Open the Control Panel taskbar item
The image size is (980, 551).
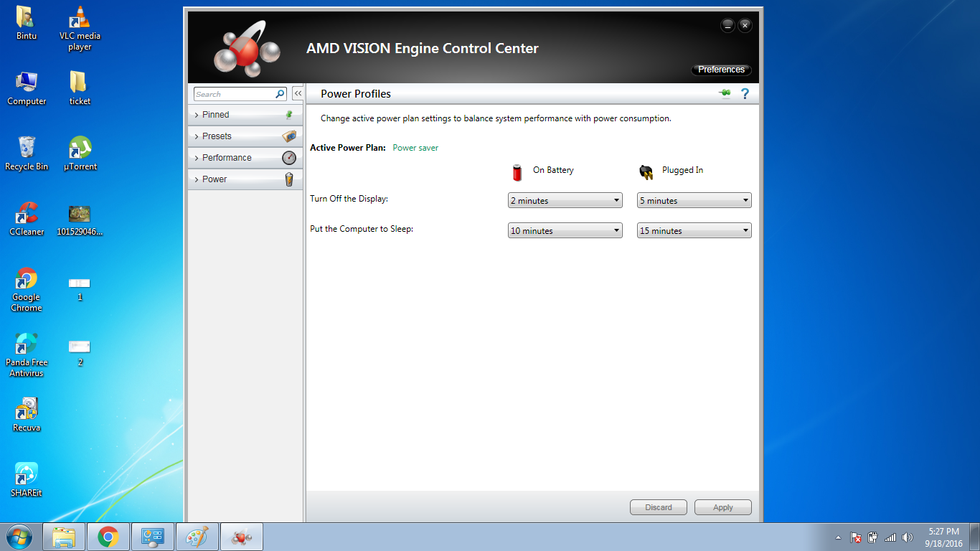(x=153, y=537)
